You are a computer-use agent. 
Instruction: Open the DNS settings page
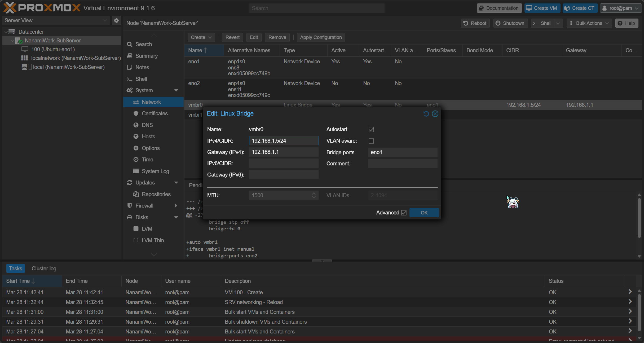tap(147, 125)
